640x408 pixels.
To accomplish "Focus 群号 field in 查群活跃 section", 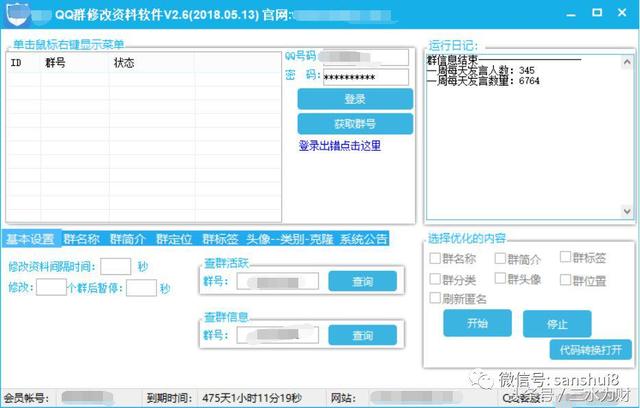I will [x=278, y=282].
